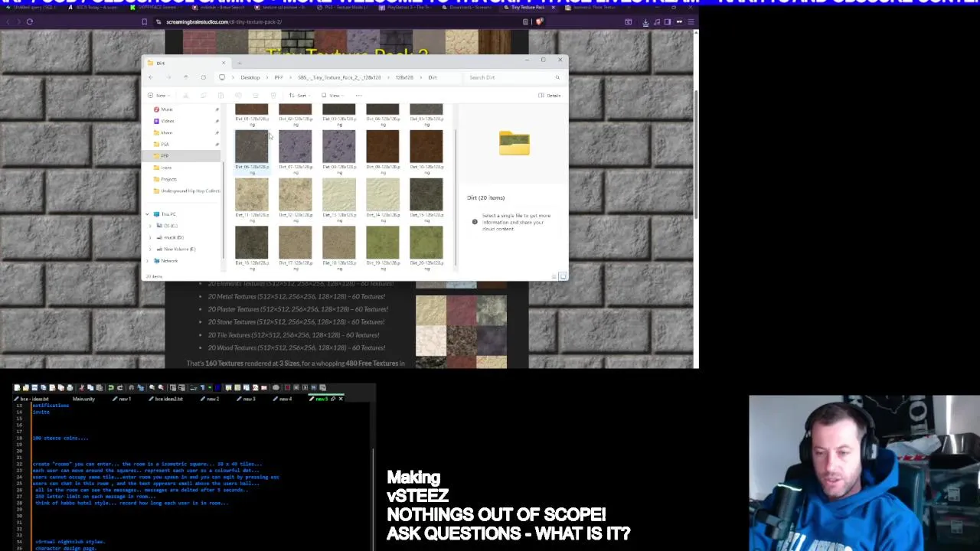
Task: Select the brown Dirt_09 texture thumbnail
Action: tap(383, 146)
